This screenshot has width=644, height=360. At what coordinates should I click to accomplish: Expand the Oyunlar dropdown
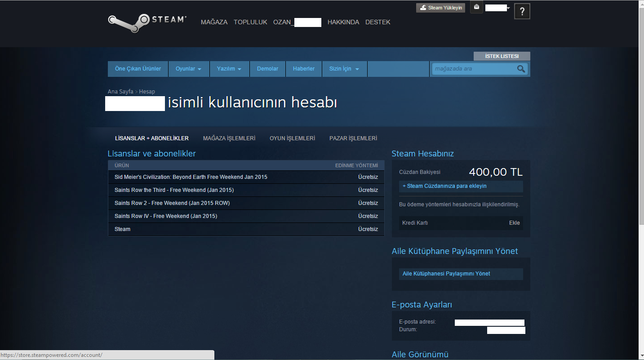coord(189,69)
